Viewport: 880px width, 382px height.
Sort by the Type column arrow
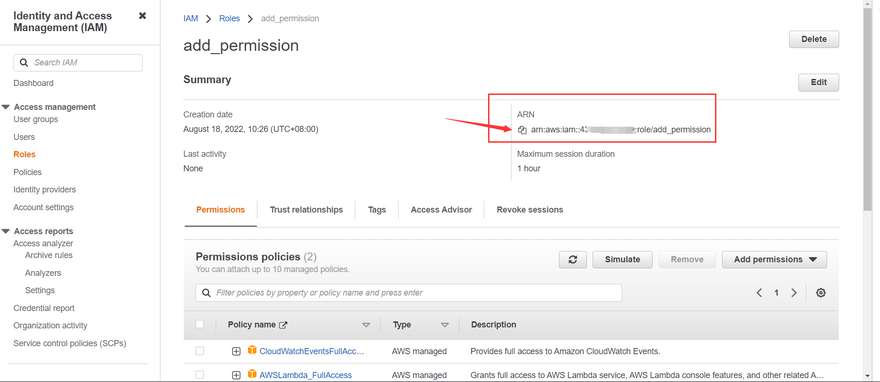click(x=445, y=325)
